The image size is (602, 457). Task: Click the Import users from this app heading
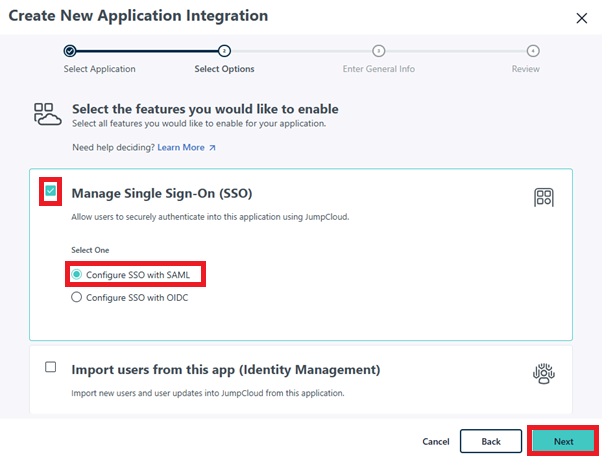[225, 369]
